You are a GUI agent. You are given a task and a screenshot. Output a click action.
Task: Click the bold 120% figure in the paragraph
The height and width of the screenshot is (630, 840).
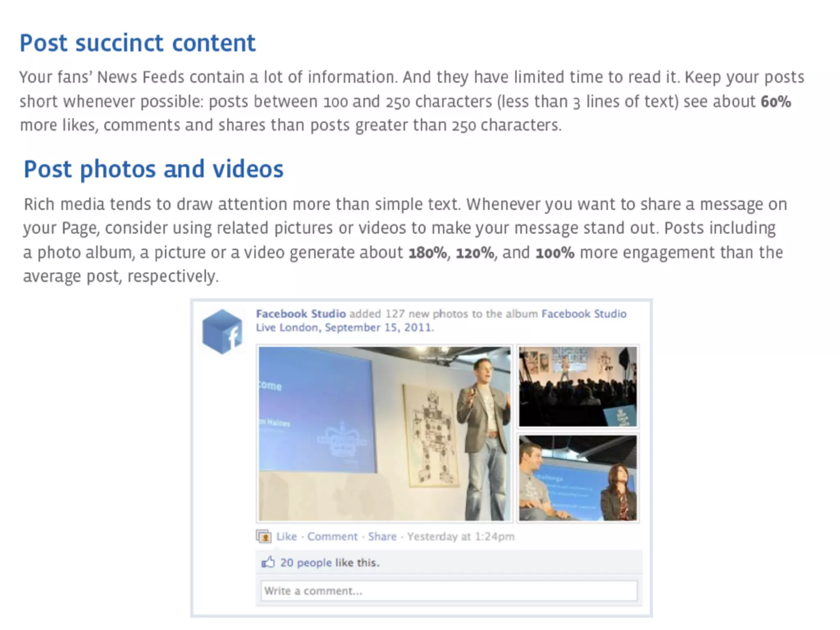475,253
